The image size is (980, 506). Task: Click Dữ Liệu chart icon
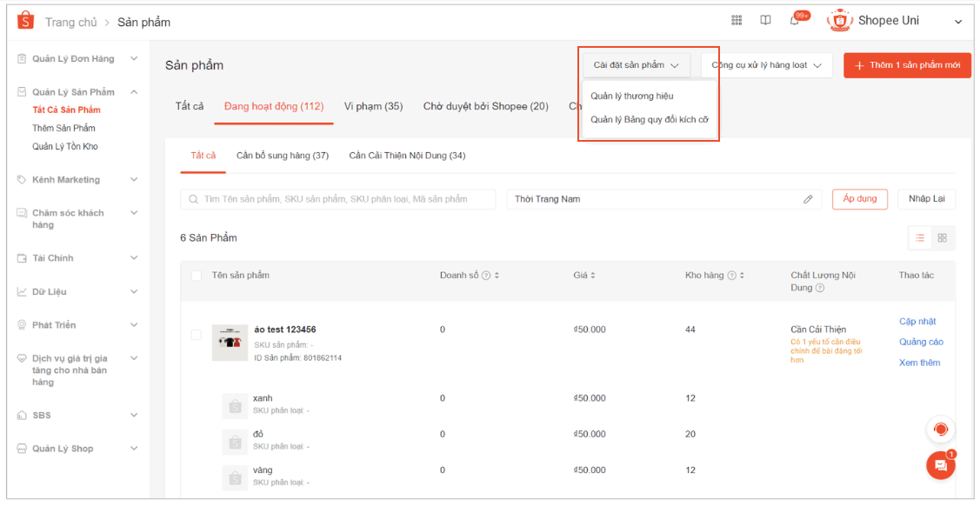pyautogui.click(x=22, y=292)
